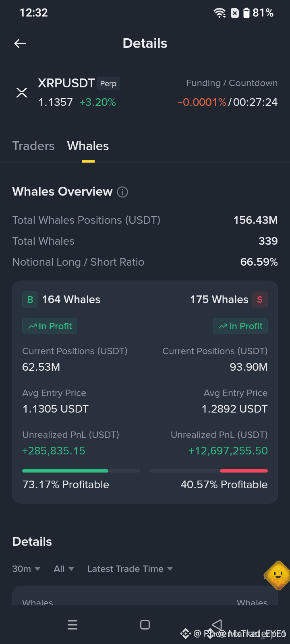Check the Wi-Fi status icon

[220, 13]
